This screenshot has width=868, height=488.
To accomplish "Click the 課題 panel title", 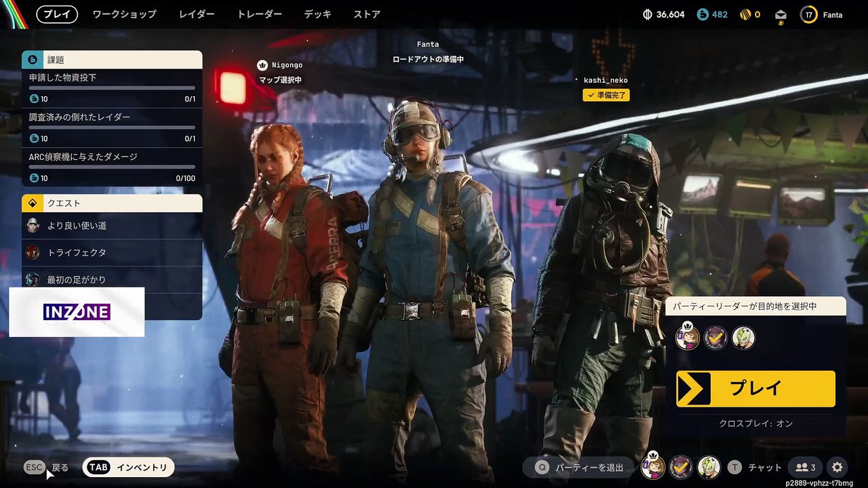I will click(56, 60).
